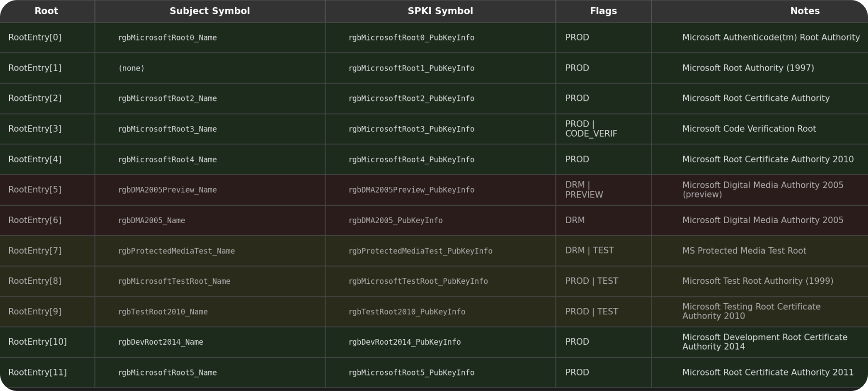Click rgbTestRoot2010_PubKeyInfo SPKI symbol
Image resolution: width=868 pixels, height=391 pixels.
(407, 311)
